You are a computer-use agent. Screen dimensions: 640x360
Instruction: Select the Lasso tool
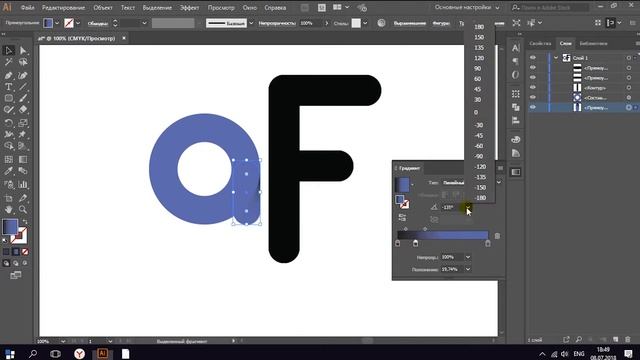click(23, 62)
